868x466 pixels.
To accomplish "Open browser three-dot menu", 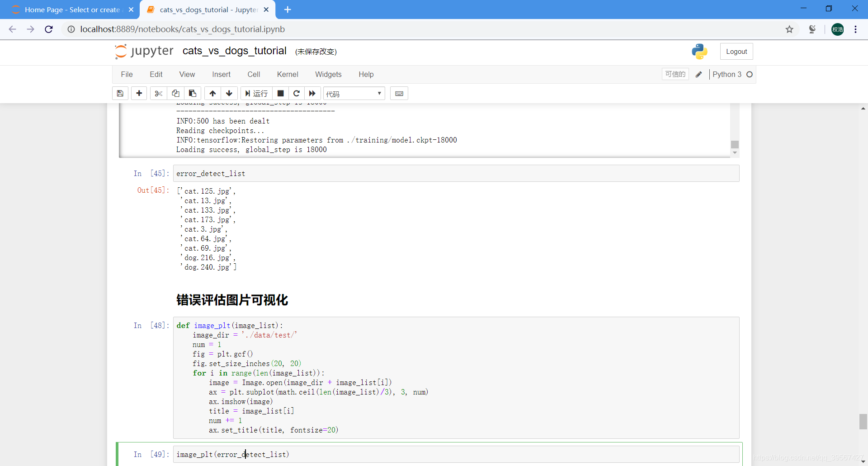I will pyautogui.click(x=856, y=29).
